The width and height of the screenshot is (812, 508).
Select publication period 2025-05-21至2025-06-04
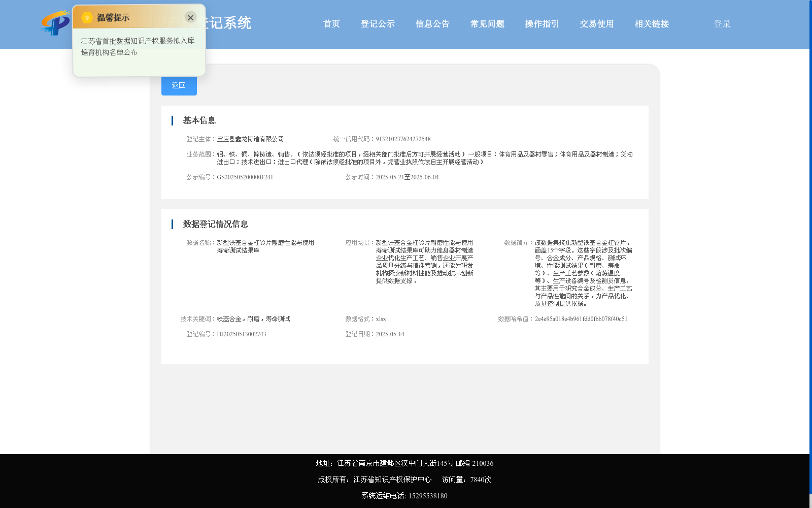tap(407, 177)
